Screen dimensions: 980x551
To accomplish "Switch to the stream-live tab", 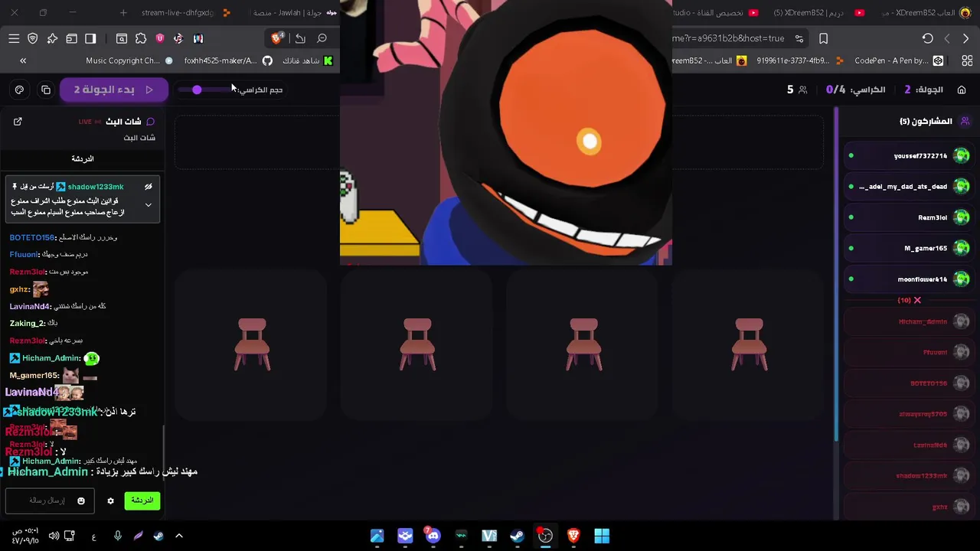I will click(185, 13).
